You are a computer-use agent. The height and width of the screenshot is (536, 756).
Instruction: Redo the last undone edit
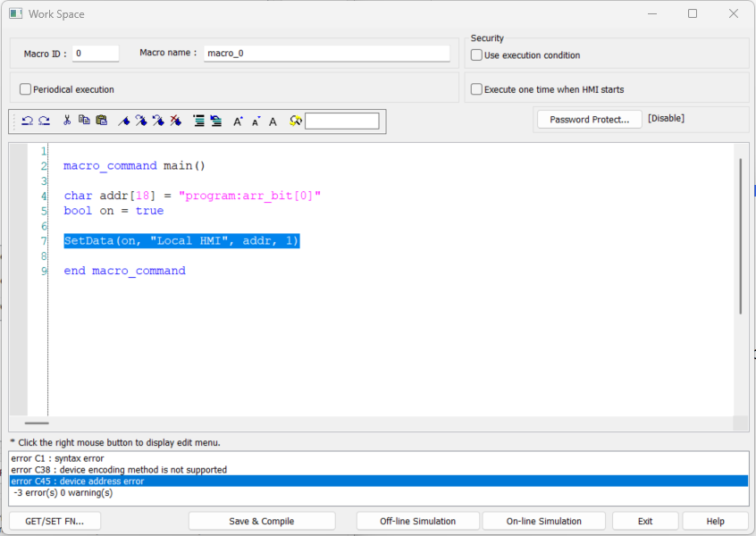click(x=45, y=121)
